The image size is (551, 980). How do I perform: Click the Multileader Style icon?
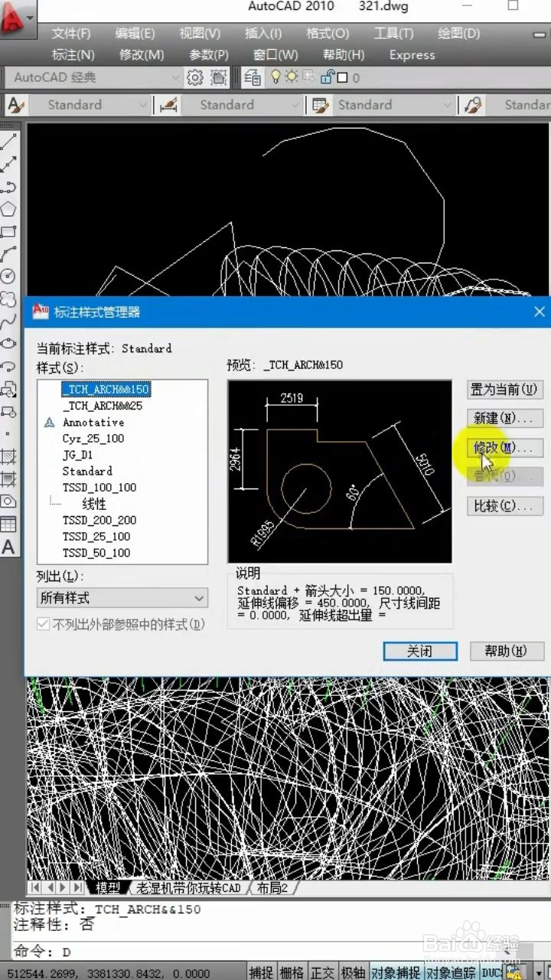click(x=473, y=105)
